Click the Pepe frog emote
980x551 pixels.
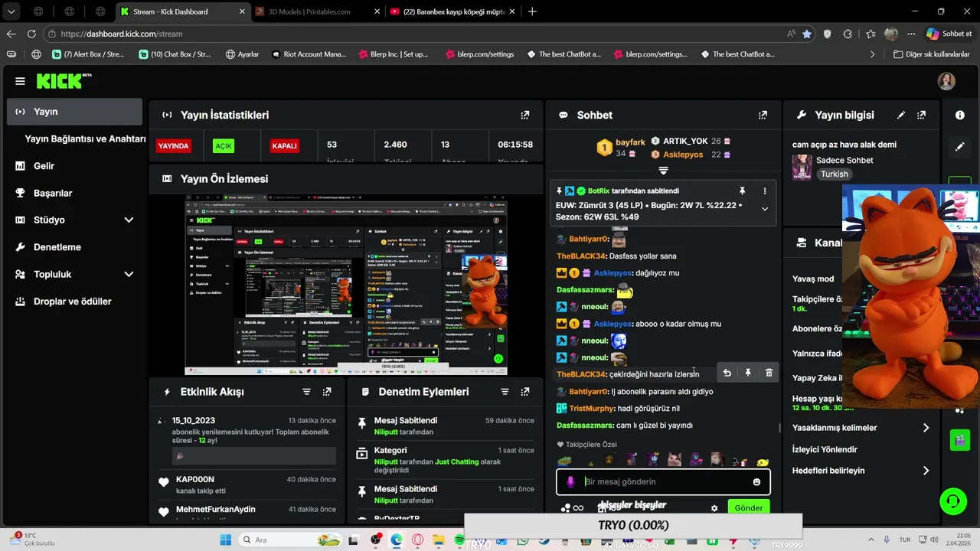pos(564,461)
